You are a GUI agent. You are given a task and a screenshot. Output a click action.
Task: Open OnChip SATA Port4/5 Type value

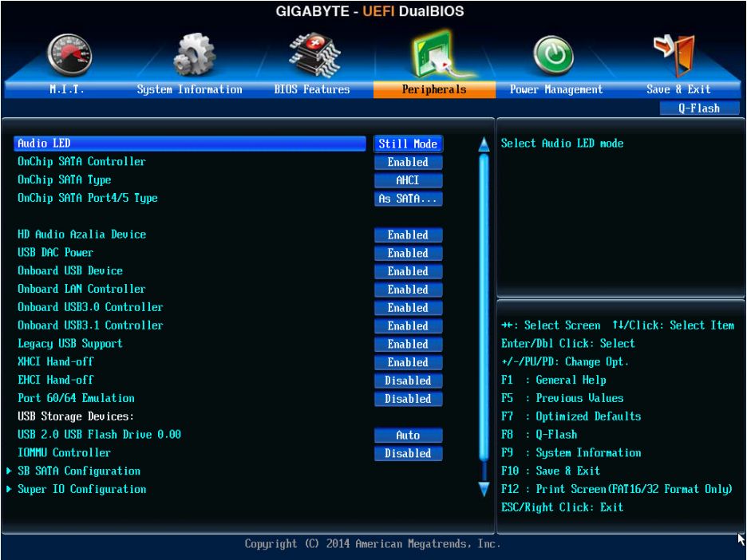pyautogui.click(x=409, y=199)
